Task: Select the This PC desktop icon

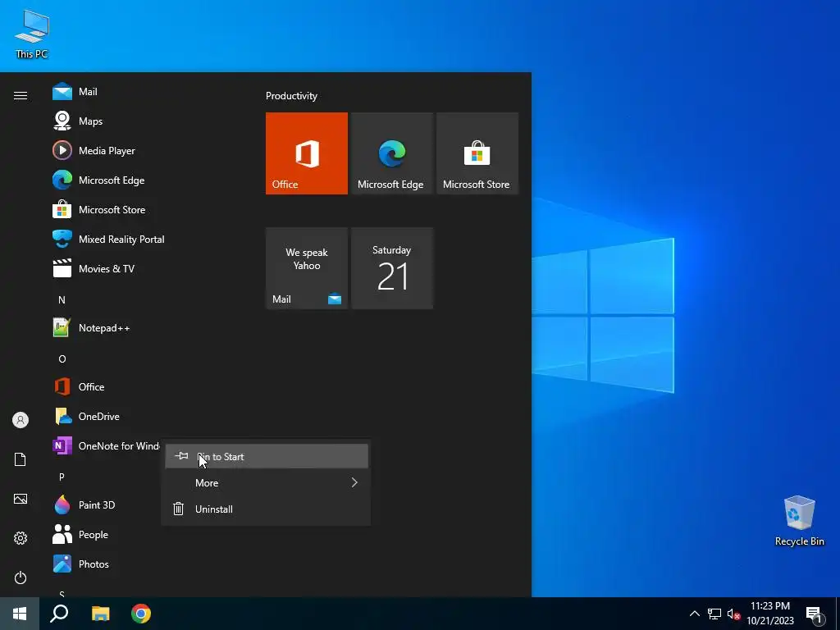Action: click(32, 34)
